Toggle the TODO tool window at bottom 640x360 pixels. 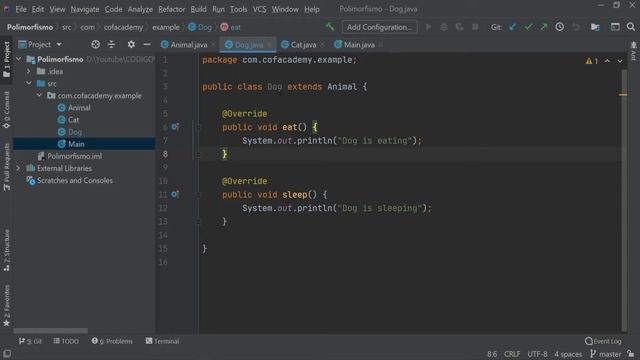(x=66, y=341)
